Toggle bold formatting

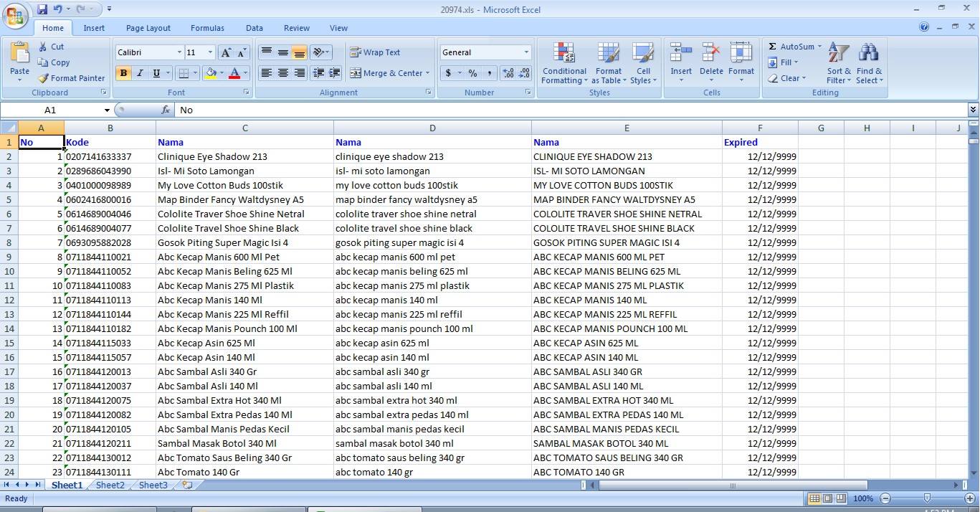[123, 73]
